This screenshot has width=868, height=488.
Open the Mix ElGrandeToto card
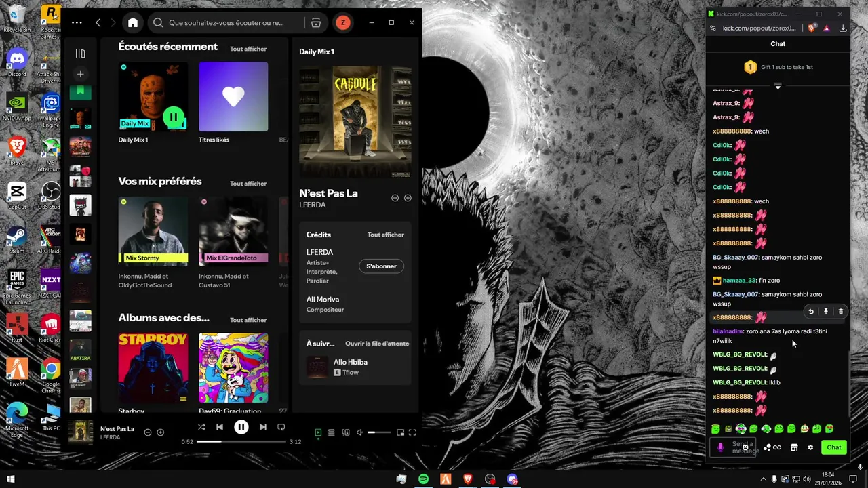tap(233, 231)
